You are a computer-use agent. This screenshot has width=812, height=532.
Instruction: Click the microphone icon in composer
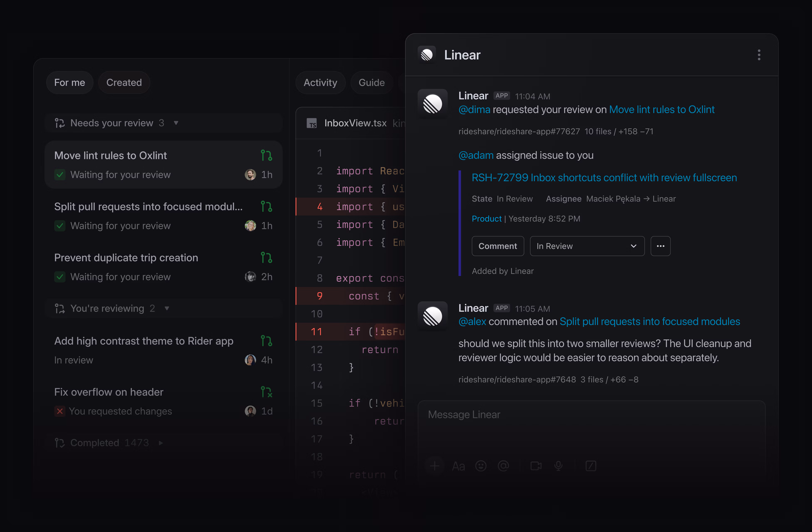coord(558,466)
